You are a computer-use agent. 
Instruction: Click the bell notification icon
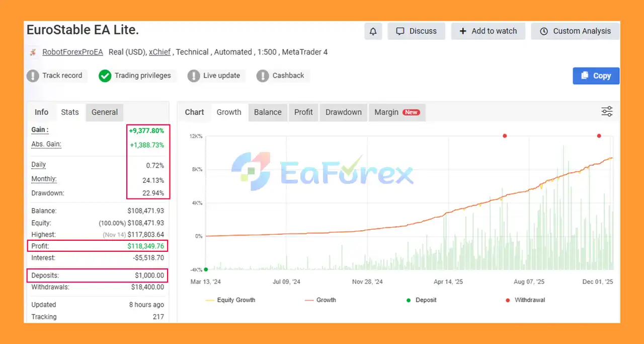373,31
